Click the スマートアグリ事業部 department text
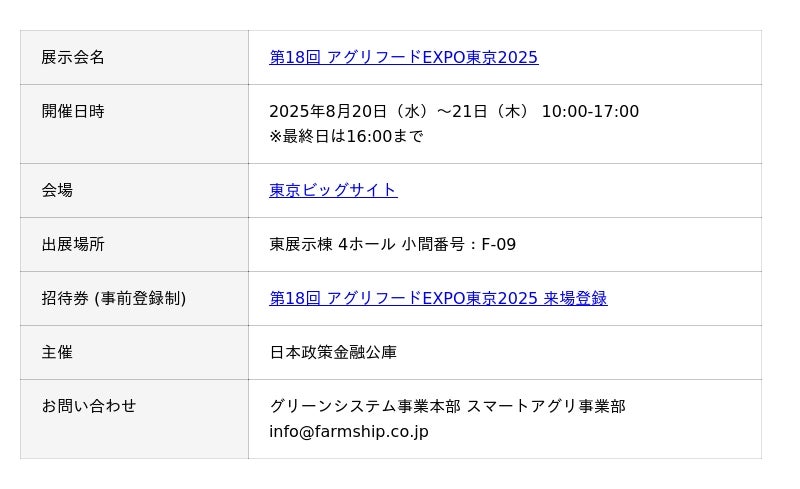This screenshot has height=489, width=800. [x=546, y=406]
